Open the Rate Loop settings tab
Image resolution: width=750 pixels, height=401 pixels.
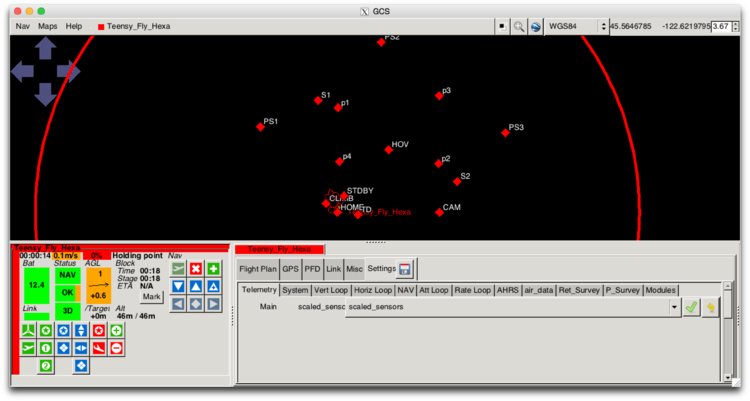[473, 290]
